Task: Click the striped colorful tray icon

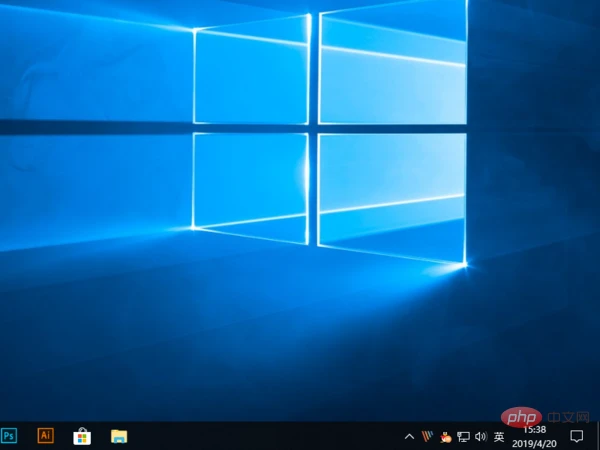Action: point(427,436)
